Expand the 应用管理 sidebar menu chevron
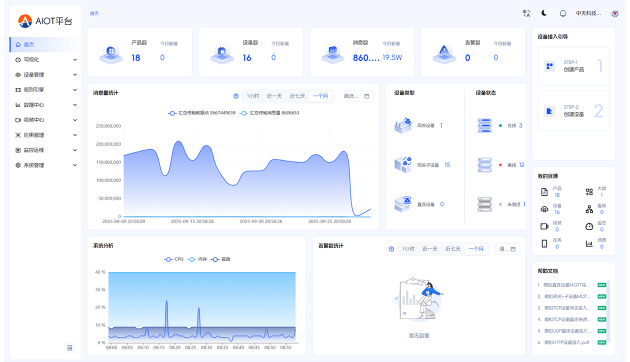Image resolution: width=630 pixels, height=362 pixels. click(75, 135)
